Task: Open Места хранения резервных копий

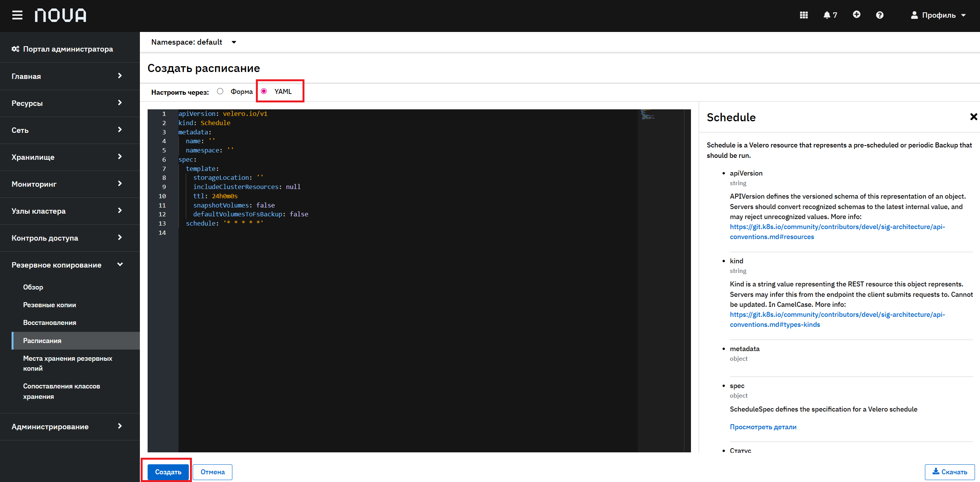Action: (68, 363)
